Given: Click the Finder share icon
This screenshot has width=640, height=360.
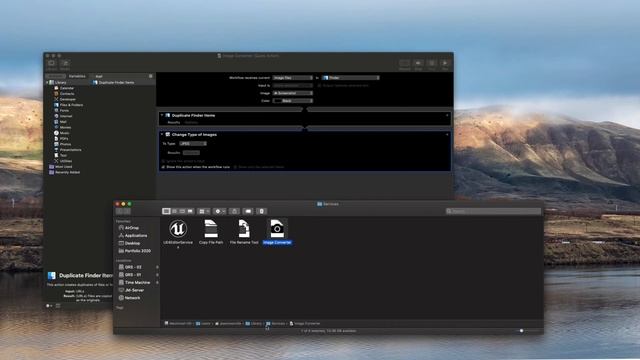Looking at the screenshot, I should coord(234,211).
